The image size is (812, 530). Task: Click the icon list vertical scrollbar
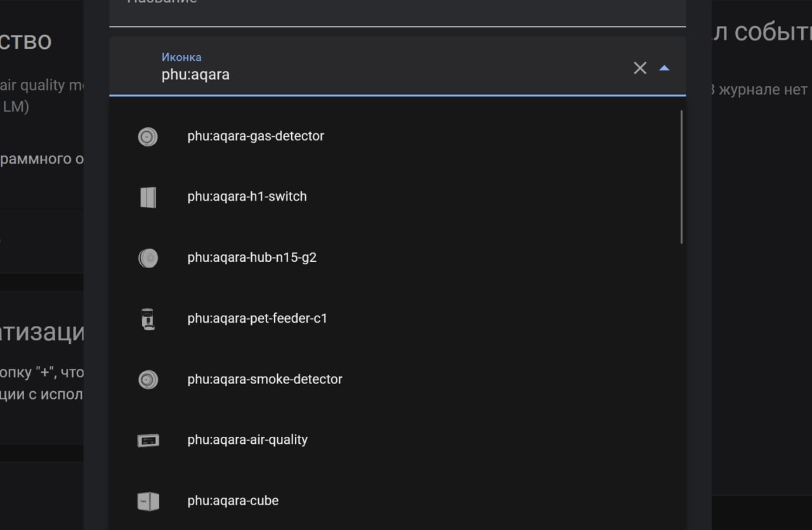tap(682, 177)
